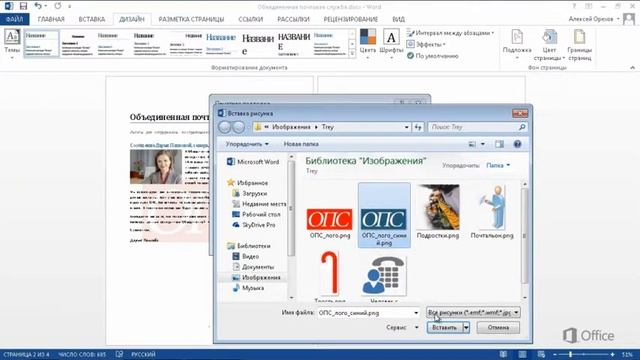640x360 pixels.
Task: Click Set as Default (По умолчанию)
Action: (433, 56)
